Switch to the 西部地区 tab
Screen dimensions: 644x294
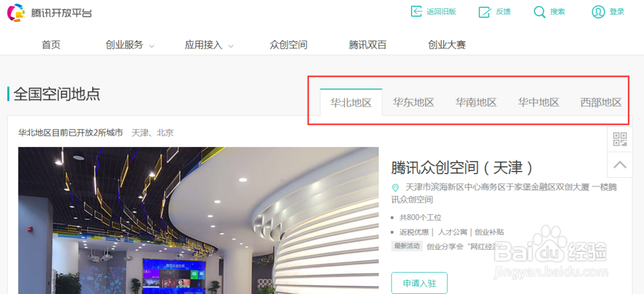coord(601,102)
